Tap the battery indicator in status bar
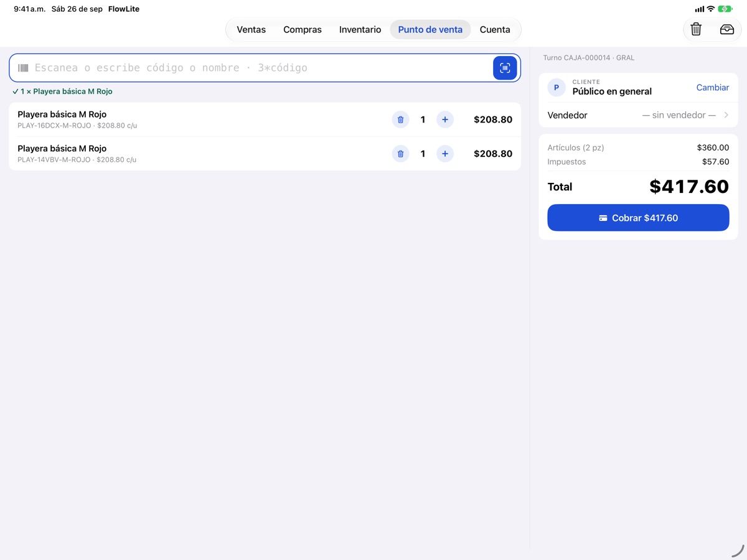 [725, 9]
